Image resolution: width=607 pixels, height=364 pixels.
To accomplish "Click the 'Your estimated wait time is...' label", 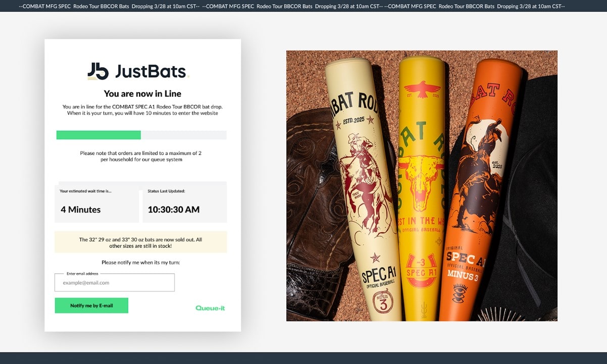I will pyautogui.click(x=85, y=191).
